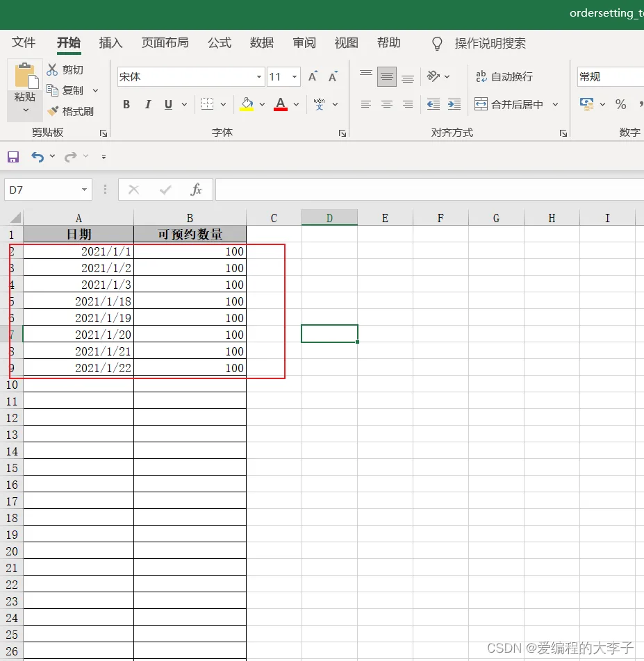The height and width of the screenshot is (661, 644).
Task: Toggle middle vertical alignment
Action: tap(387, 76)
